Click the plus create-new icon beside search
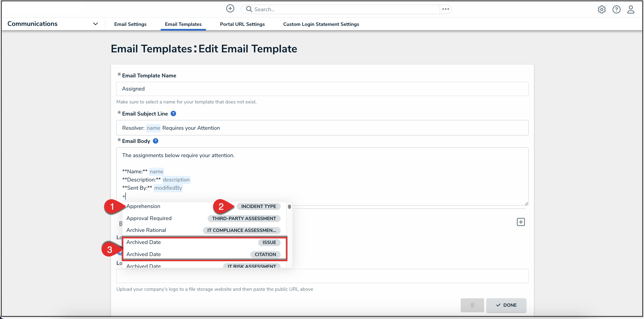Image resolution: width=644 pixels, height=319 pixels. pos(230,9)
